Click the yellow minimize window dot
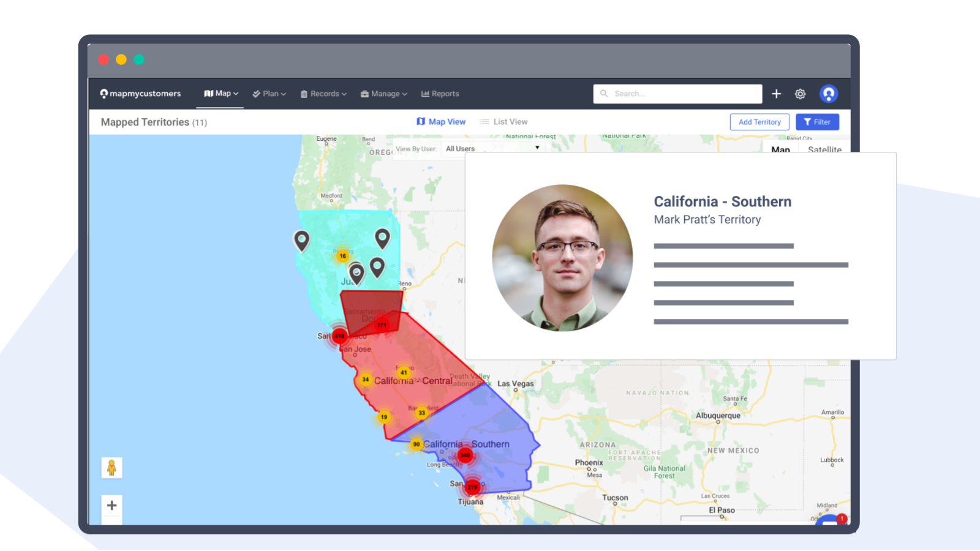Screen dimensions: 980x551 point(121,59)
